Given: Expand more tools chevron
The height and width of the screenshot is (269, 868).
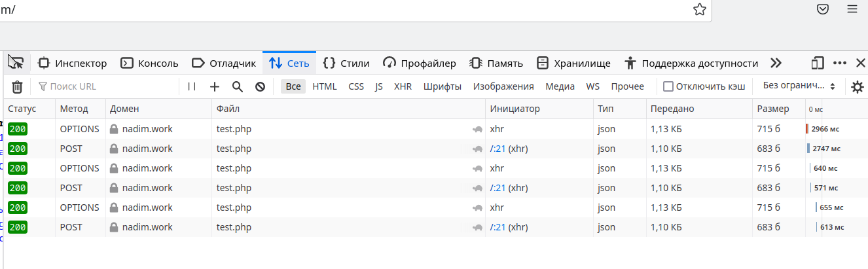Looking at the screenshot, I should (776, 63).
